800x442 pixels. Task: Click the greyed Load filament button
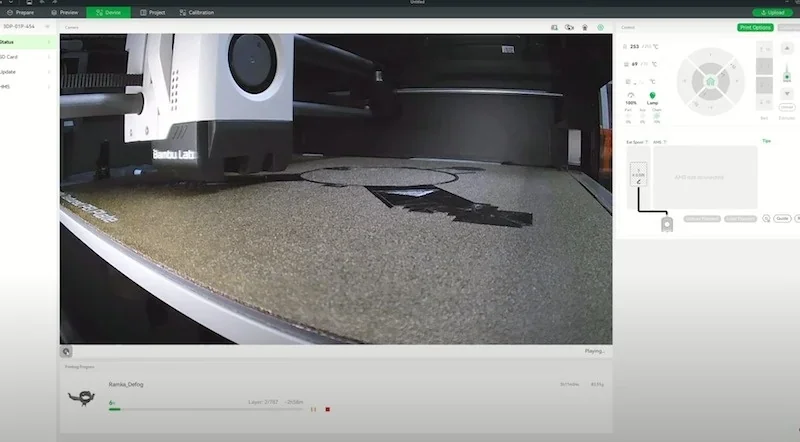point(740,218)
